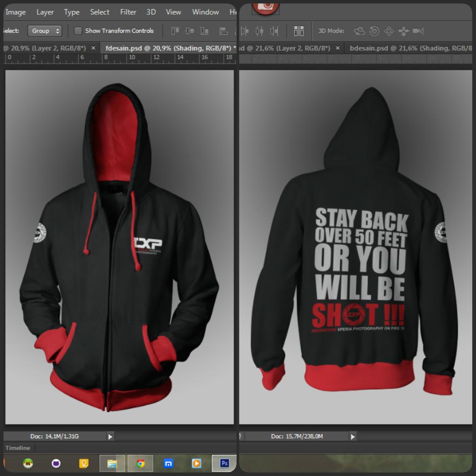This screenshot has height=476, width=476.
Task: Open Google Chrome from the taskbar
Action: coord(140,463)
